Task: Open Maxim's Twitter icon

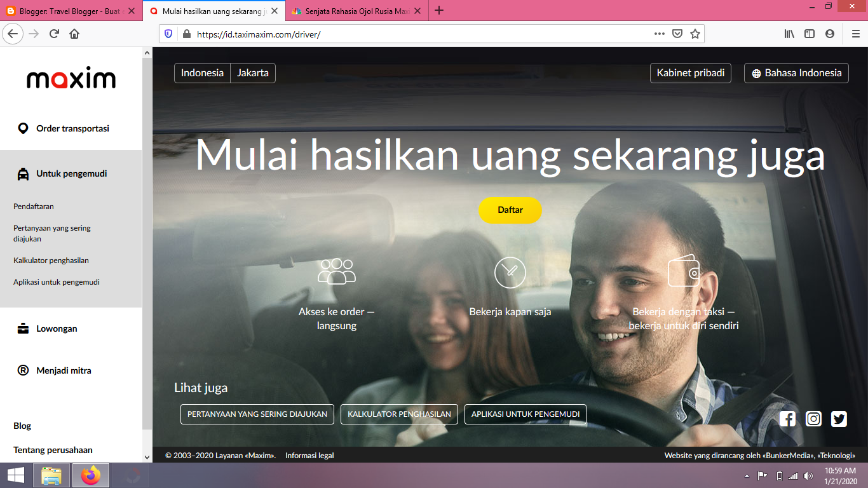Action: (839, 419)
